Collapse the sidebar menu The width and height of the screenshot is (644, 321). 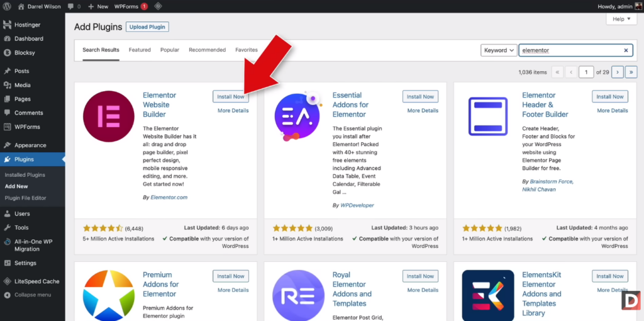[x=33, y=295]
